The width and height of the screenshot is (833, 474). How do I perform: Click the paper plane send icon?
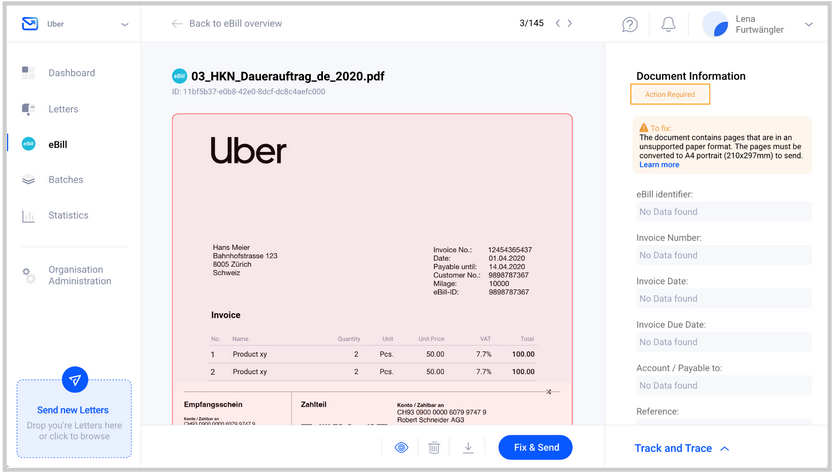click(75, 380)
